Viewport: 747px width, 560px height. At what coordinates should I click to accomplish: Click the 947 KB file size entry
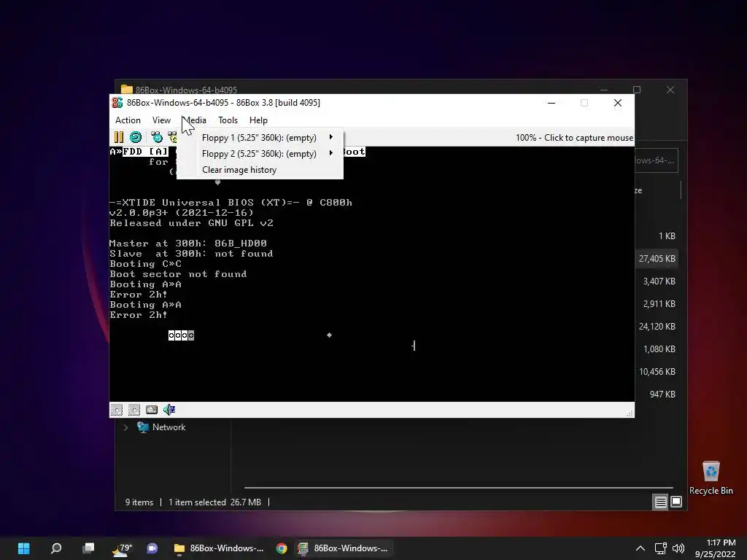(662, 394)
